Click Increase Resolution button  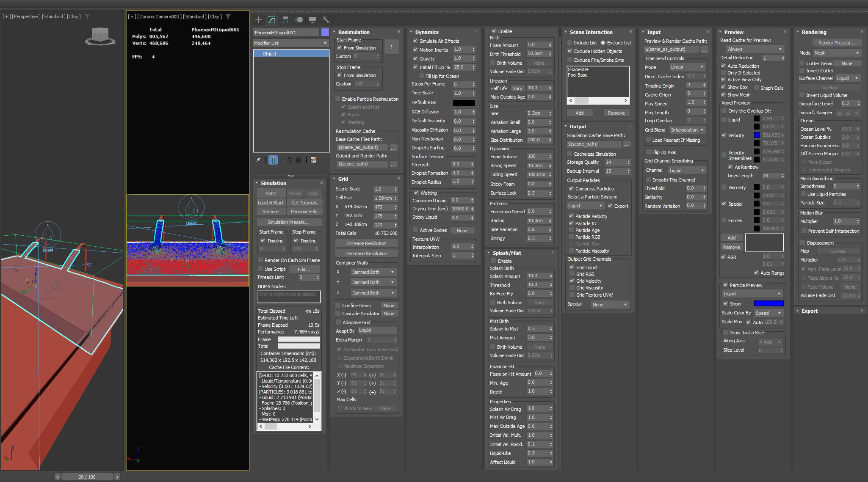click(x=366, y=243)
